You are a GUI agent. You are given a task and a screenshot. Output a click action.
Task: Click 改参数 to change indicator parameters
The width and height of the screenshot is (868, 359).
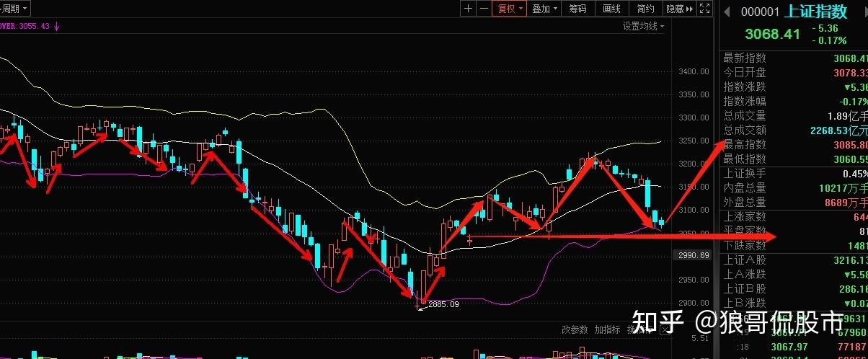coord(575,329)
